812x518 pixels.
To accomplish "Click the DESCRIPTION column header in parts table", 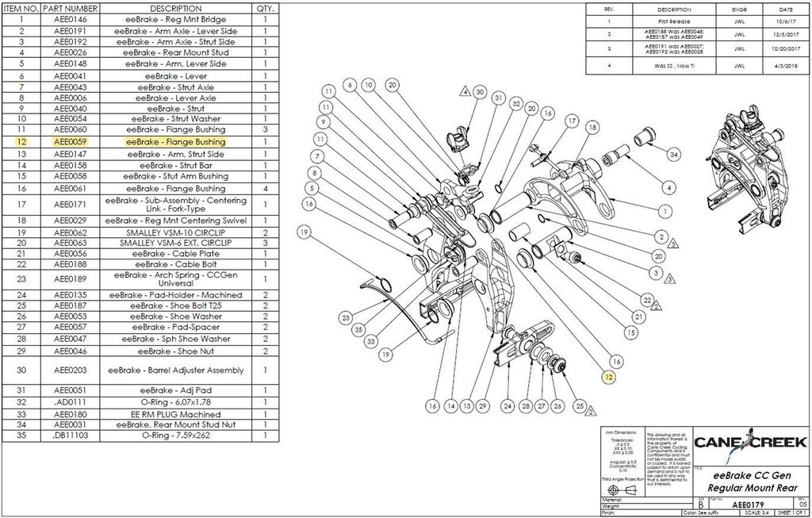I will [x=176, y=9].
